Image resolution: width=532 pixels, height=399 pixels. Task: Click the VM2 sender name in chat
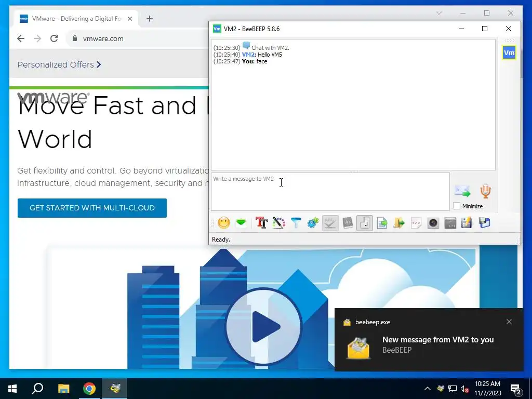coord(248,55)
